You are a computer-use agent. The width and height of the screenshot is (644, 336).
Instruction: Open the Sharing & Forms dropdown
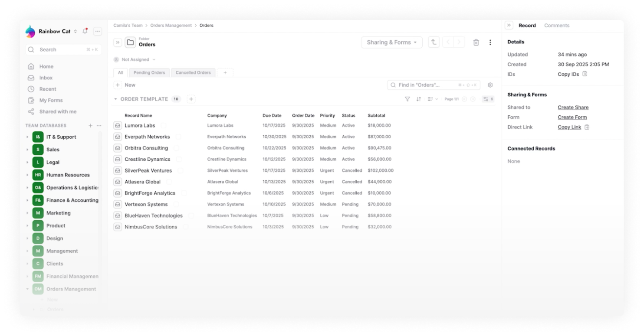[391, 42]
